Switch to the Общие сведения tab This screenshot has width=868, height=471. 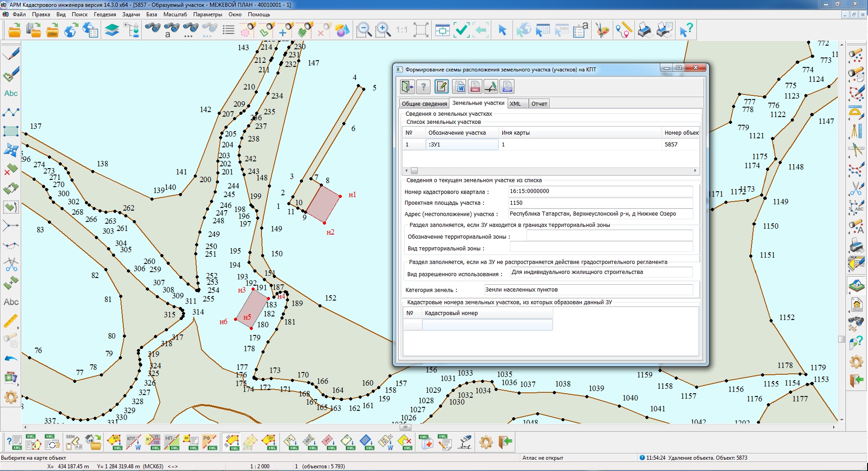(424, 104)
